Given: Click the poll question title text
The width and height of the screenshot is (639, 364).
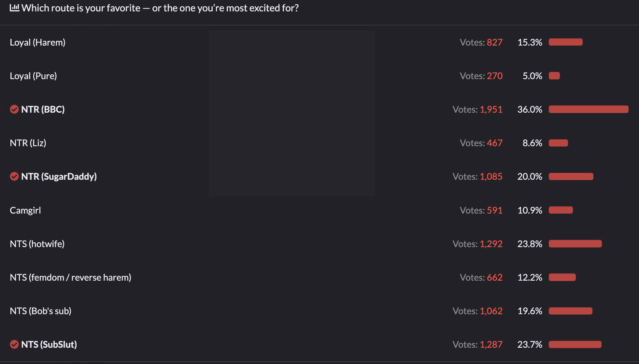Looking at the screenshot, I should (160, 8).
